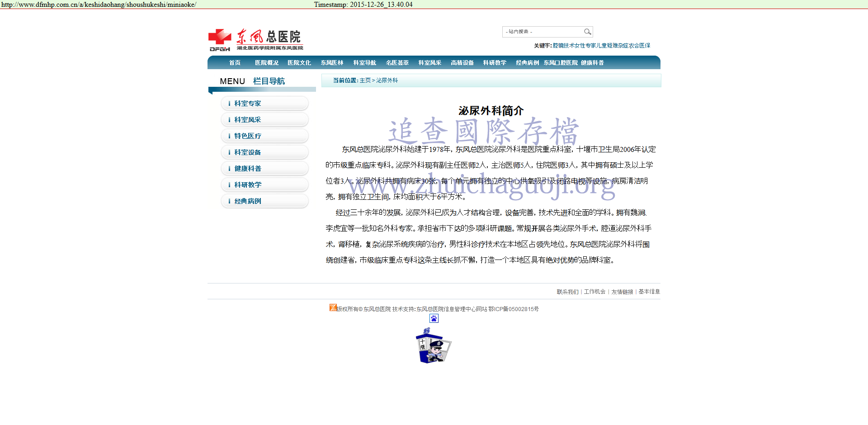Open the 友情链接 footer link
This screenshot has height=425, width=868.
point(622,292)
